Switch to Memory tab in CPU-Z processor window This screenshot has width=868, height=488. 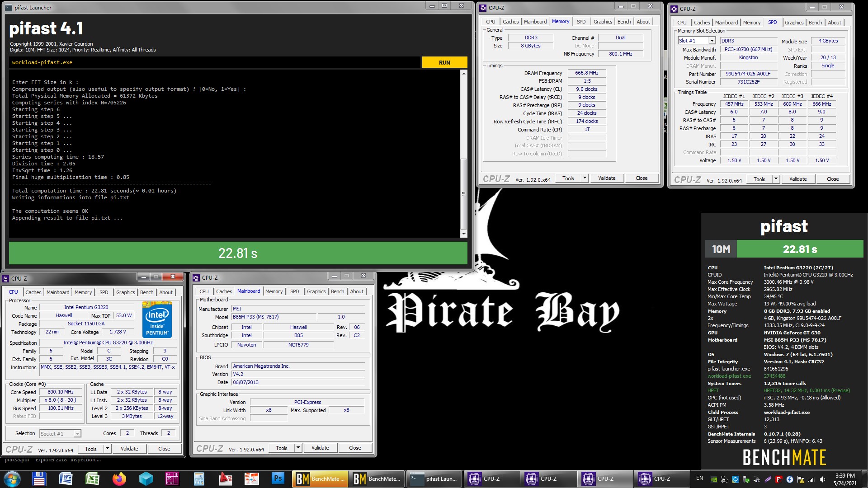[x=83, y=292]
